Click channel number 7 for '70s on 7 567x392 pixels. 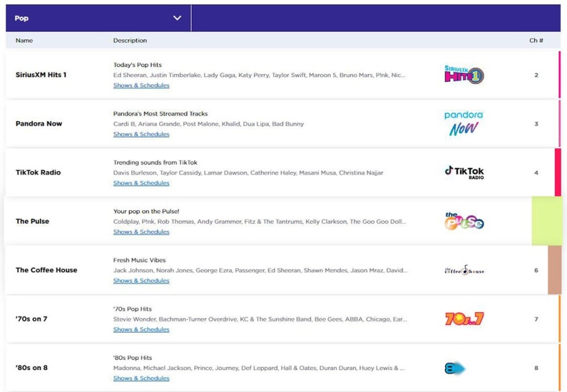pyautogui.click(x=536, y=319)
